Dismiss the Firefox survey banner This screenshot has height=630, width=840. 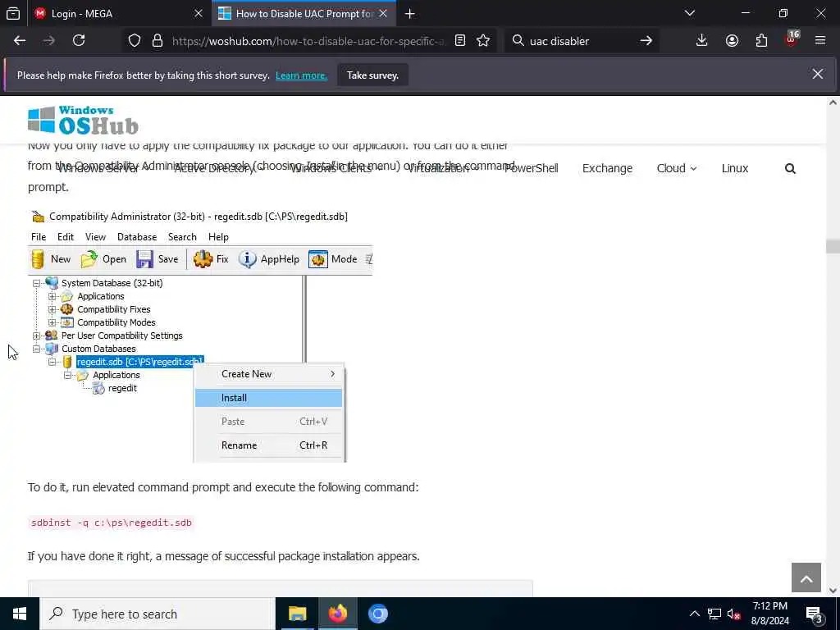coord(818,74)
